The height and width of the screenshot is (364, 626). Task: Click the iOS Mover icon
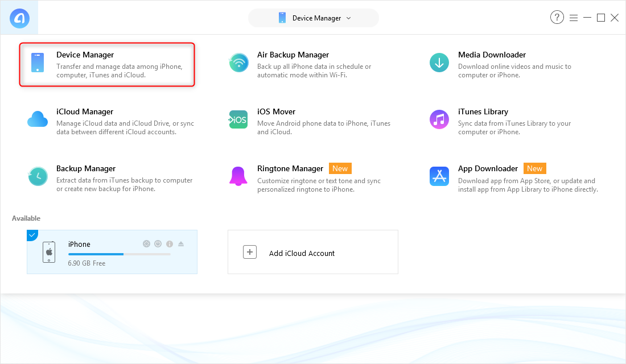coord(238,119)
